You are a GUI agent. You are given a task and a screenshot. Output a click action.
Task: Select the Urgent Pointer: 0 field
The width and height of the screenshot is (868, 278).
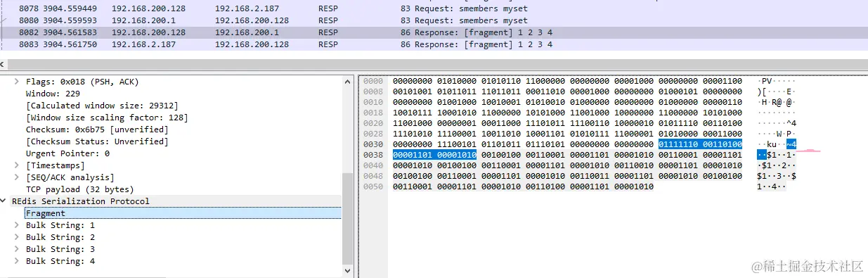[67, 153]
